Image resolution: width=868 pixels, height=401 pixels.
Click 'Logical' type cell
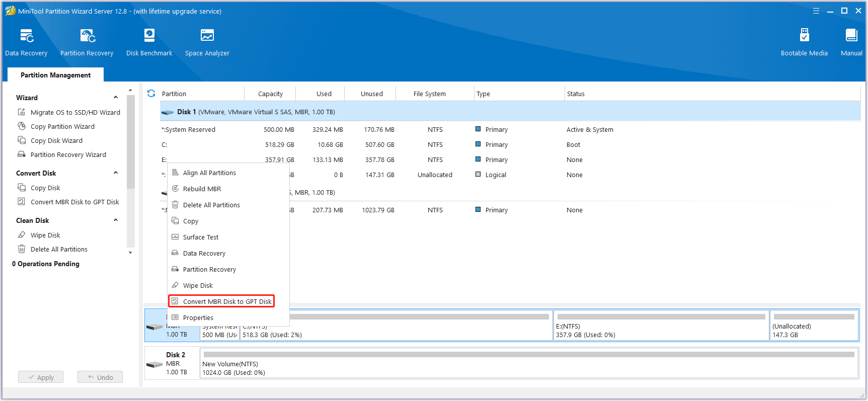pyautogui.click(x=496, y=175)
